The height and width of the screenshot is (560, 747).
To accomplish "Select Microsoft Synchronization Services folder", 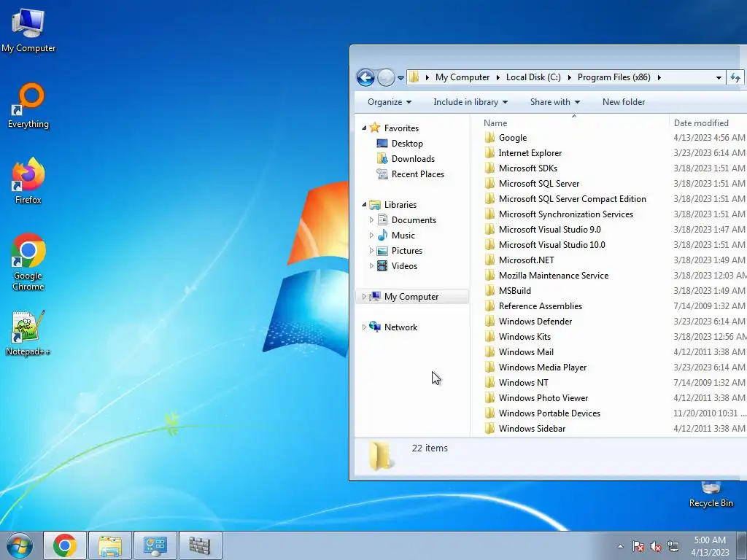I will [x=565, y=214].
